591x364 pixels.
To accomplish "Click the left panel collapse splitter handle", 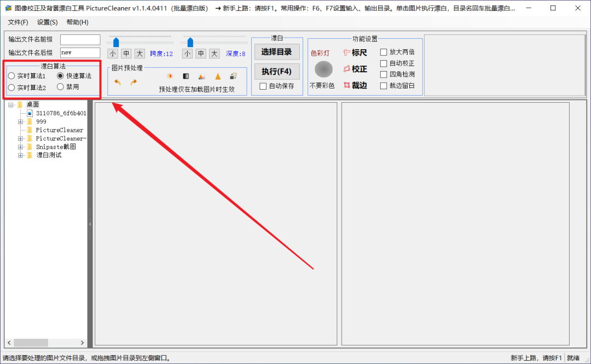I will (90, 224).
